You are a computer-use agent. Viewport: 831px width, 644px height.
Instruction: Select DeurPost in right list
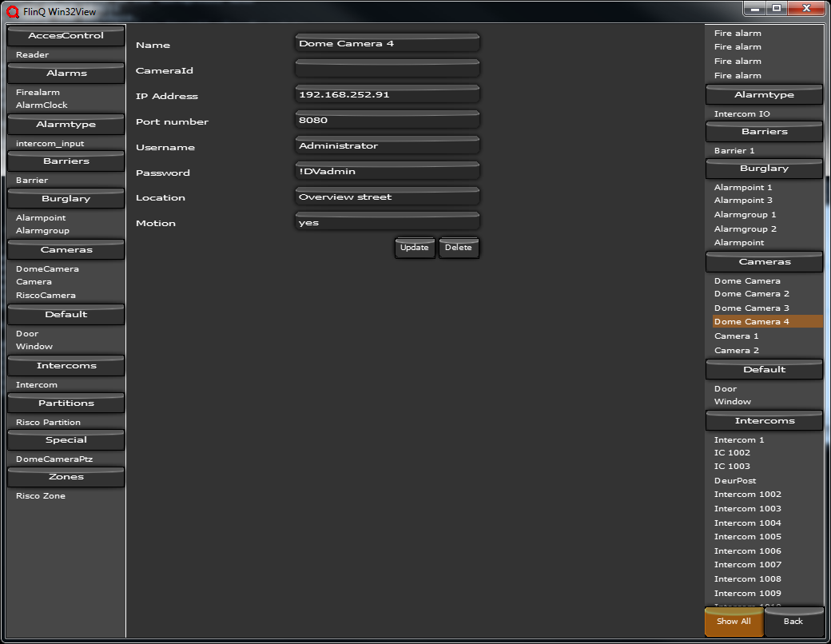coord(734,481)
